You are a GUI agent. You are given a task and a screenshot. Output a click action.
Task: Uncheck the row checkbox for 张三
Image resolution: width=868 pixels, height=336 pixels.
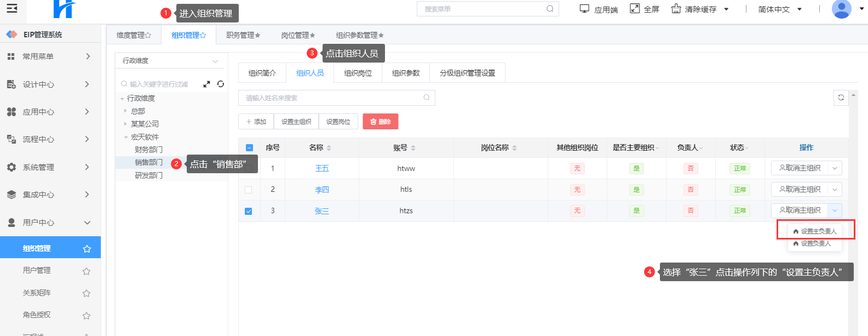point(249,211)
